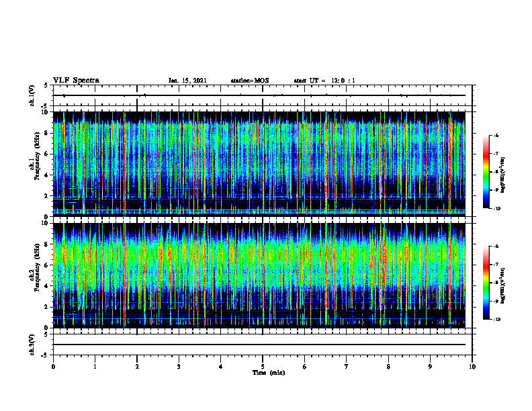The width and height of the screenshot is (532, 411).
Task: Click the ch.2 color scale unit label
Action: (502, 286)
